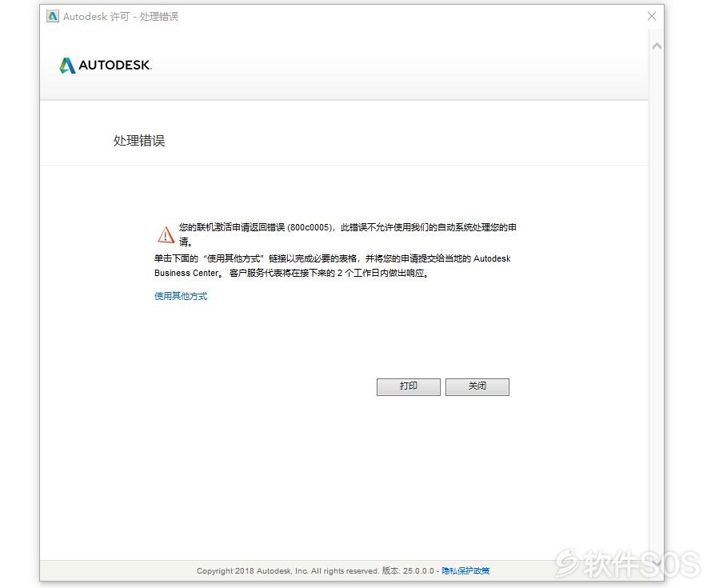The width and height of the screenshot is (711, 588).
Task: Click the error message containing code 800c0005
Action: coord(347,234)
